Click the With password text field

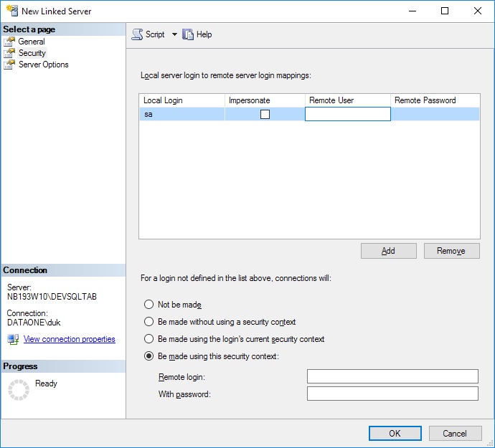click(392, 394)
